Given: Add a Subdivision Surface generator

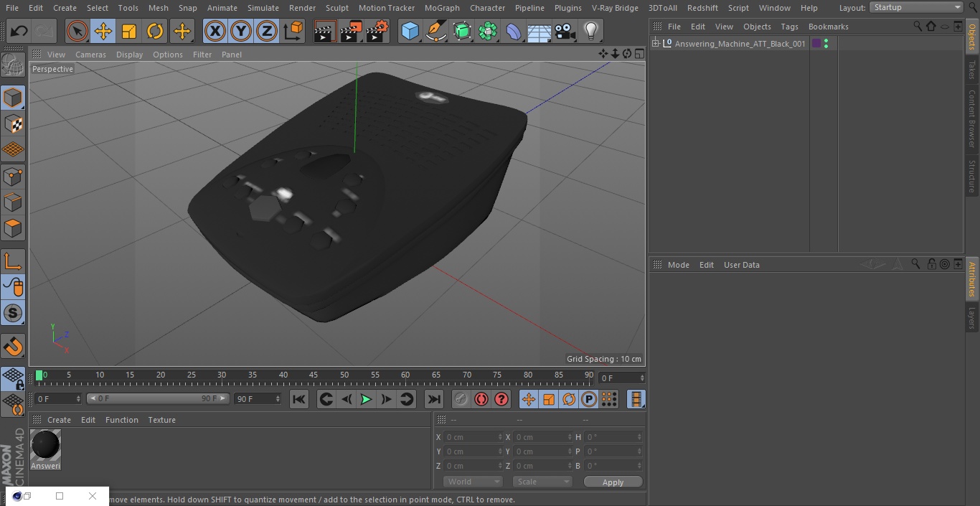Looking at the screenshot, I should (462, 31).
